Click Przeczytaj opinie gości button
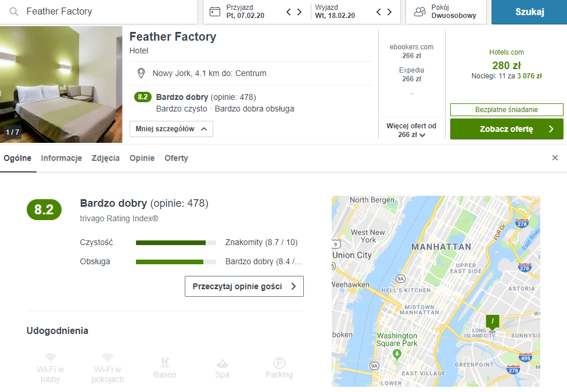 pyautogui.click(x=244, y=286)
